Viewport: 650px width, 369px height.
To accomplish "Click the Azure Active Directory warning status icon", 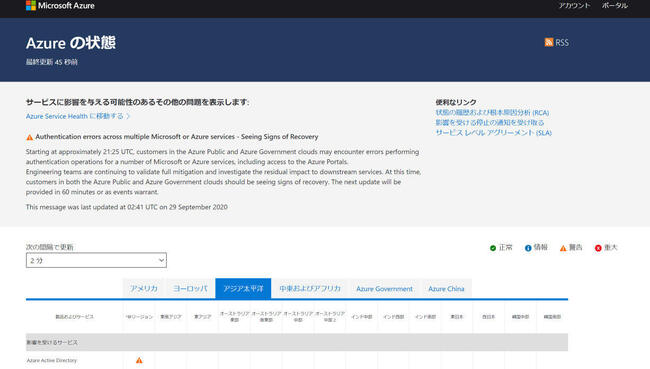I will coord(139,360).
